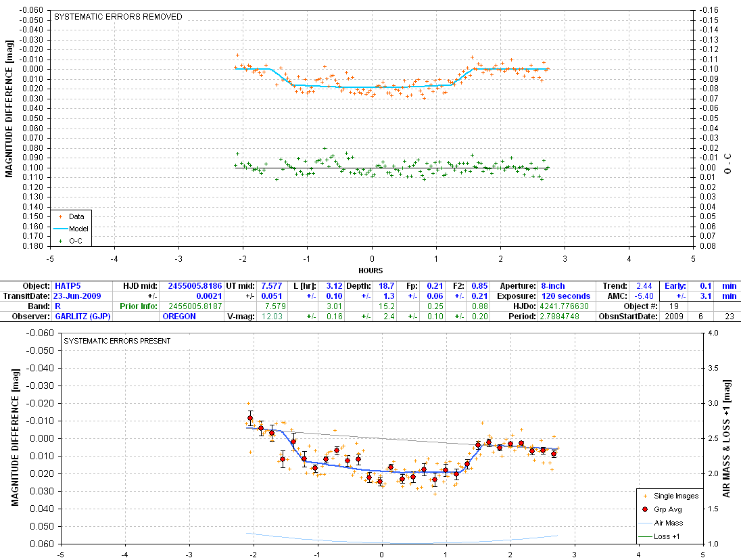
Task: Select the HJD uncertainty 0.0021 cell
Action: 209,296
